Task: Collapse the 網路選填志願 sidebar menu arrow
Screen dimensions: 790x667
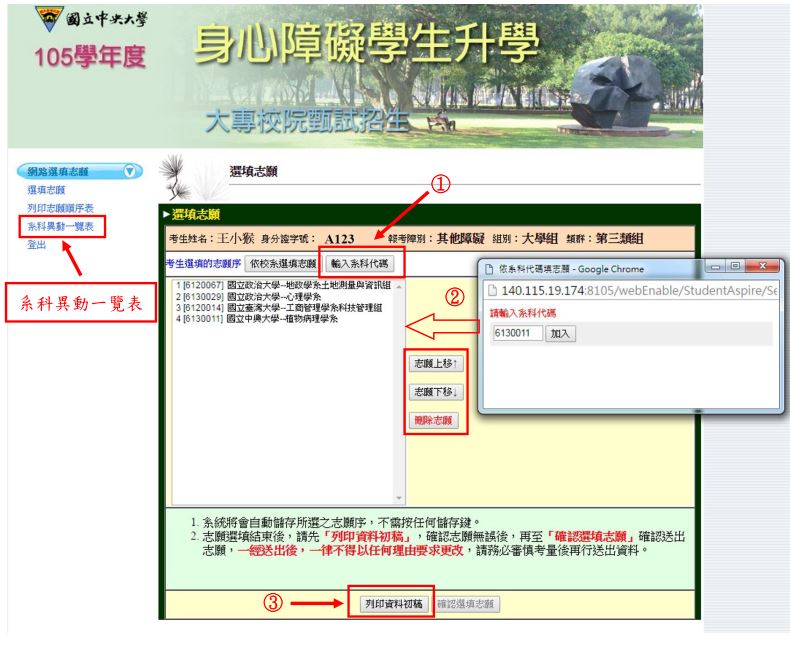Action: pyautogui.click(x=129, y=171)
